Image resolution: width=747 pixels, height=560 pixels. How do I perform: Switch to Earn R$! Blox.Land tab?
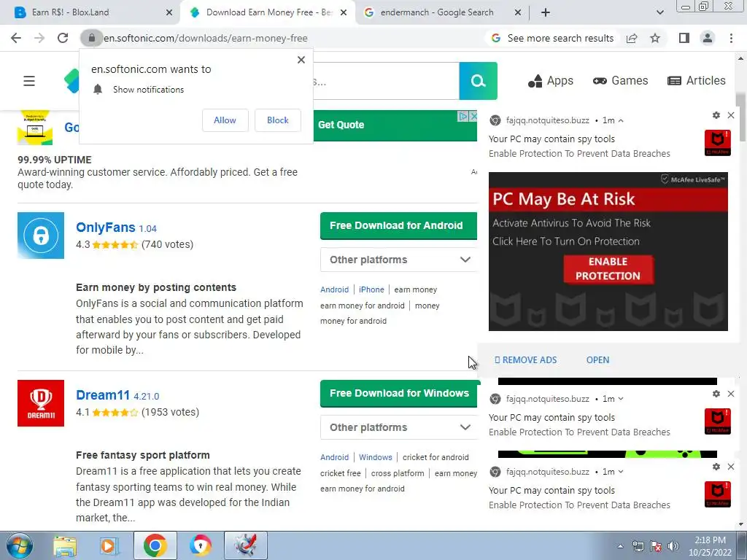pos(90,12)
